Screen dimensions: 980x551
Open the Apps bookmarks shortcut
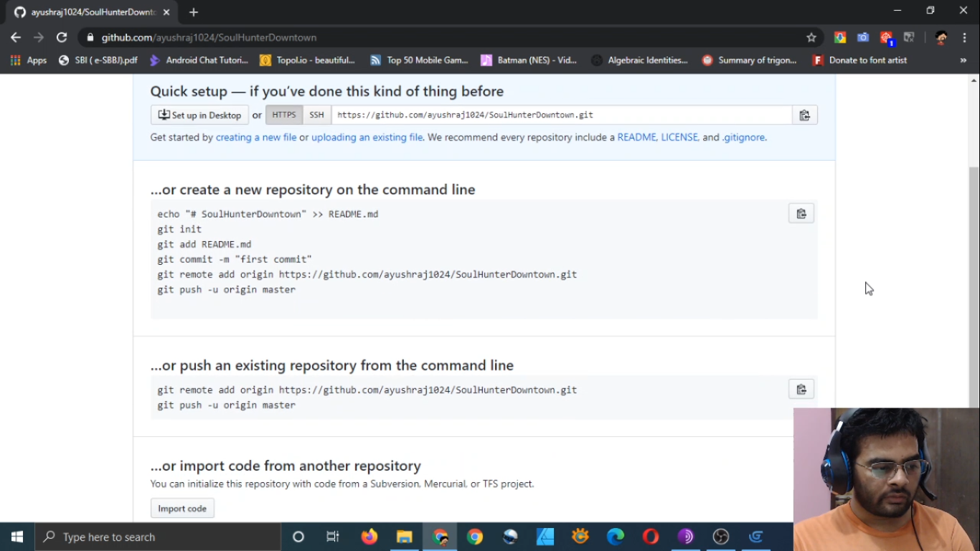click(29, 60)
